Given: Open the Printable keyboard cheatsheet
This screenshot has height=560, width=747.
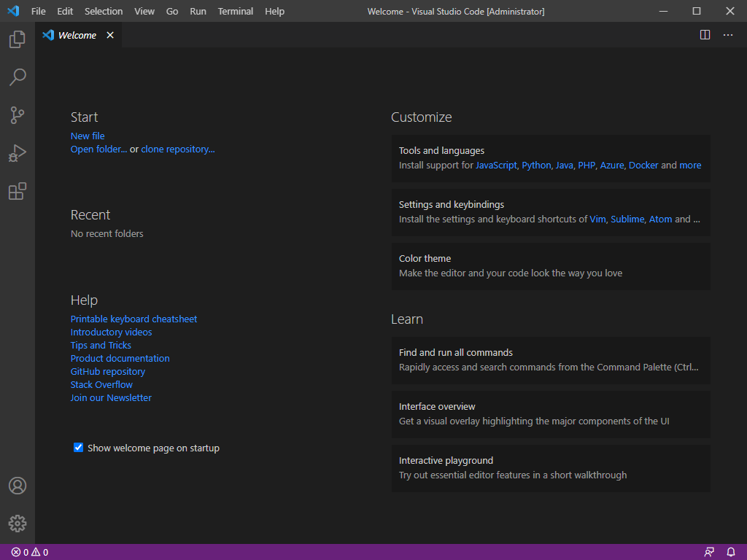Looking at the screenshot, I should (x=133, y=319).
